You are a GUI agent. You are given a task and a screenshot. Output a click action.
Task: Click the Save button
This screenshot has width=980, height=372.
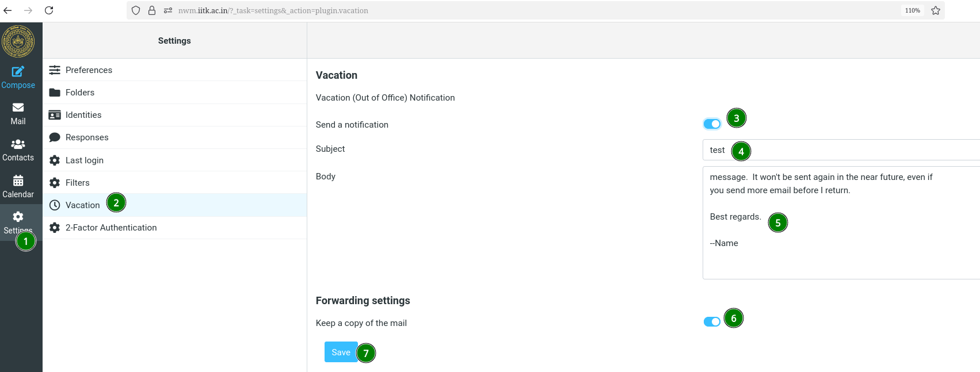tap(341, 352)
